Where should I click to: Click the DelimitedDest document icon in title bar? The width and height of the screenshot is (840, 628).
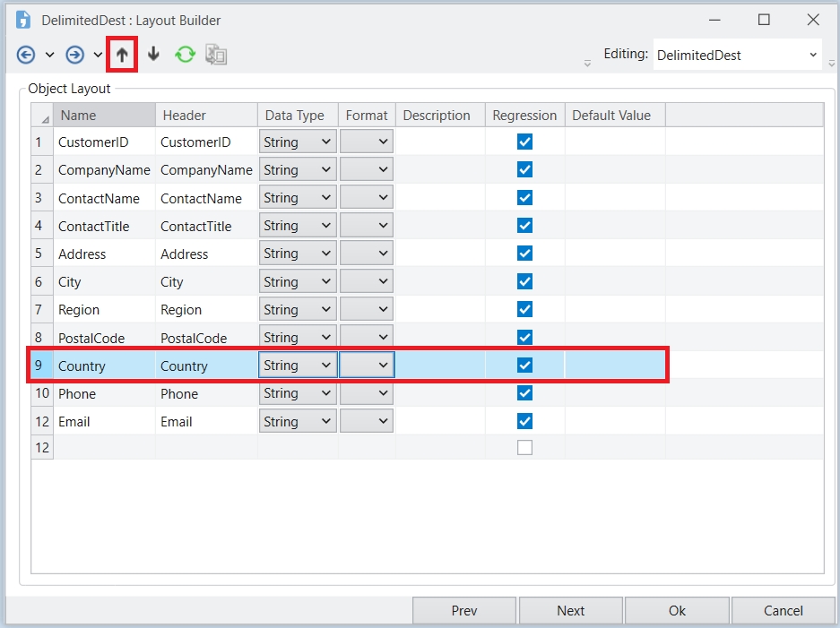pos(23,20)
